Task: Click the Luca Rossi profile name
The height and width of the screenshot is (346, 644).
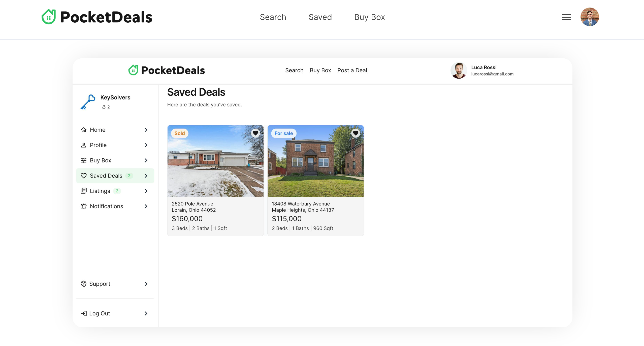Action: 484,67
